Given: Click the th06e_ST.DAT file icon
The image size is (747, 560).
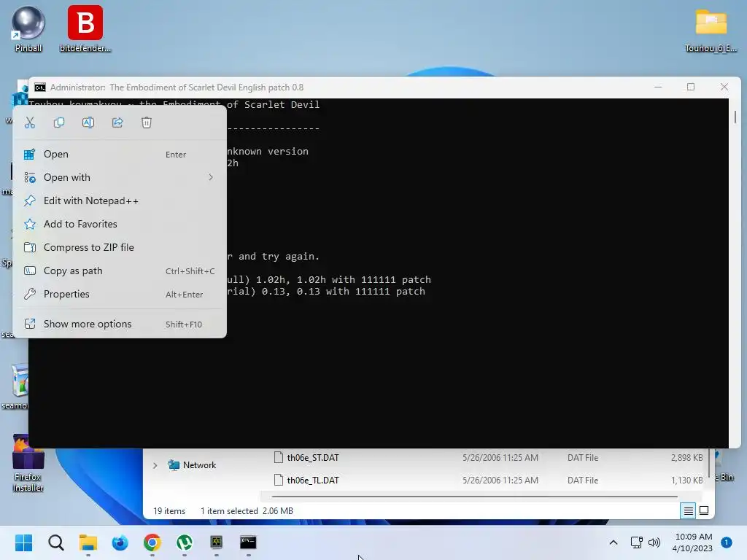Looking at the screenshot, I should pyautogui.click(x=279, y=457).
